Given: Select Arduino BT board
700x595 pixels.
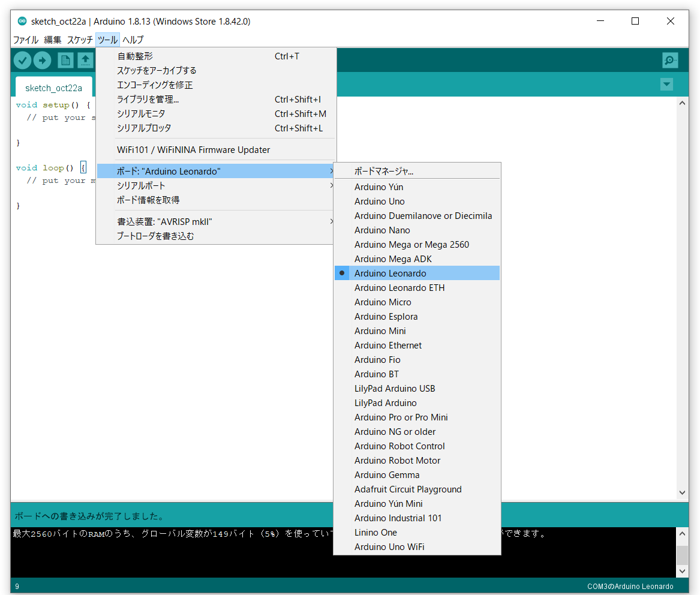Looking at the screenshot, I should click(x=417, y=374).
